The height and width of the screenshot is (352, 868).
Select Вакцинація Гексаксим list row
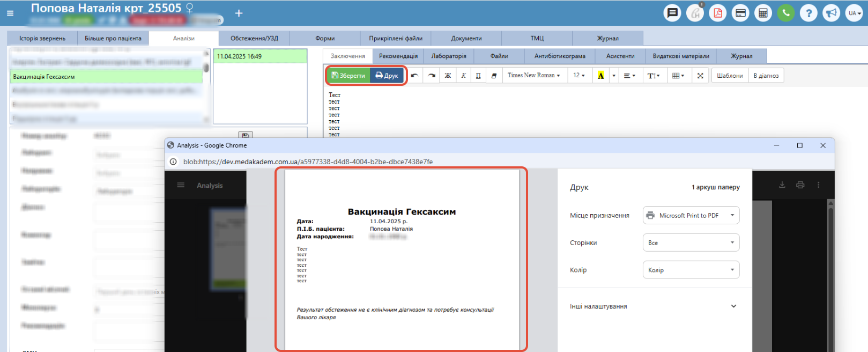[x=107, y=77]
